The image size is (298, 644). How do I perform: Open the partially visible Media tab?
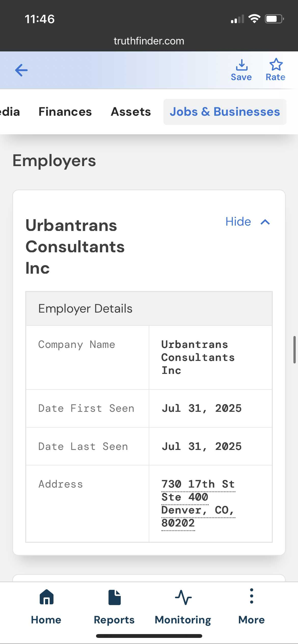(x=10, y=112)
